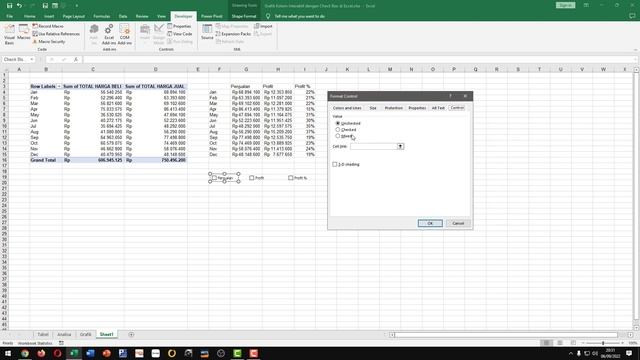Switch to the Shape Format tab
The image size is (640, 360).
click(244, 16)
